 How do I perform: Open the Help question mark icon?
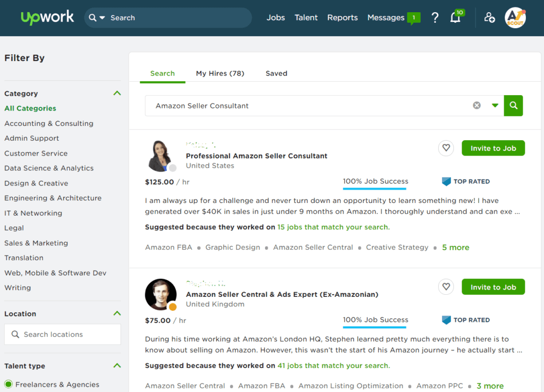point(435,18)
